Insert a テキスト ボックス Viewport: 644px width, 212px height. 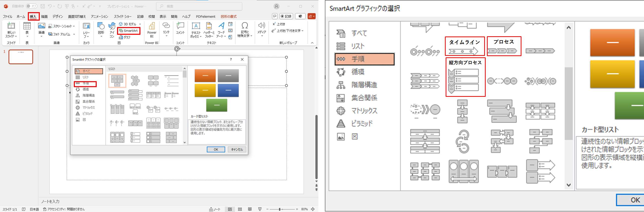coord(196,30)
